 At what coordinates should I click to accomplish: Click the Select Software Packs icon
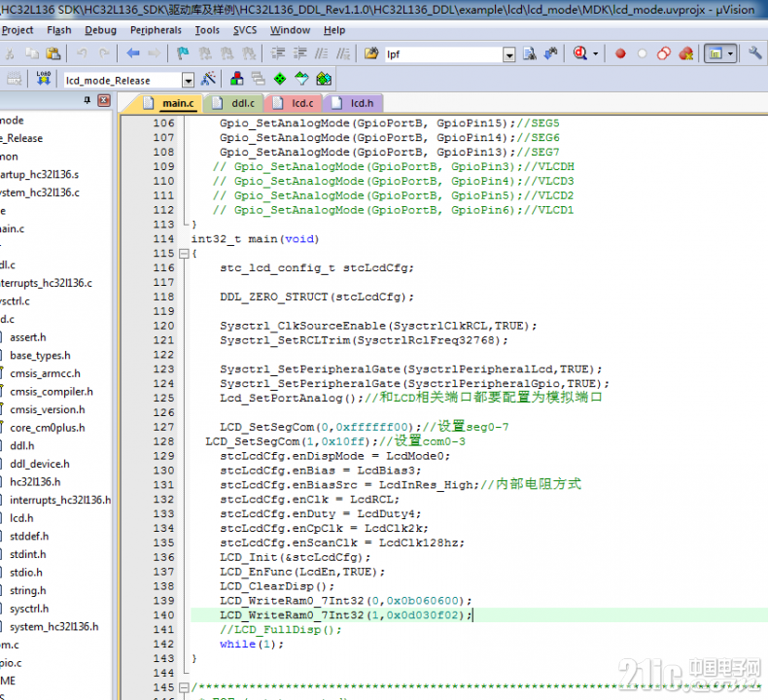coord(301,79)
